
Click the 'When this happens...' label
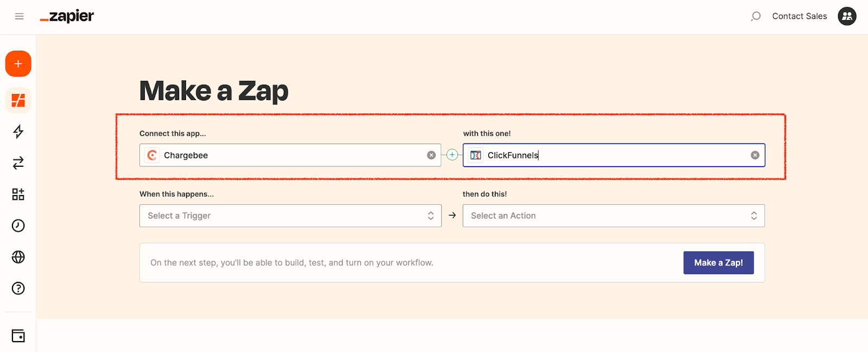click(x=176, y=194)
